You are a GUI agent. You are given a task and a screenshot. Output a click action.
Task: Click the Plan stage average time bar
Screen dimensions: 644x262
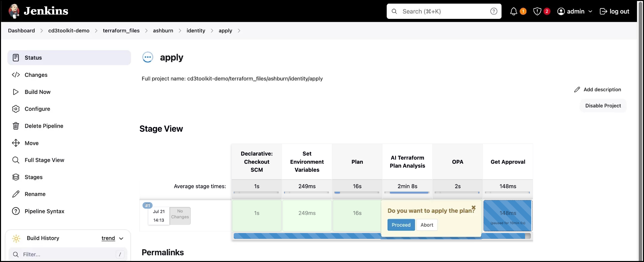(x=357, y=193)
